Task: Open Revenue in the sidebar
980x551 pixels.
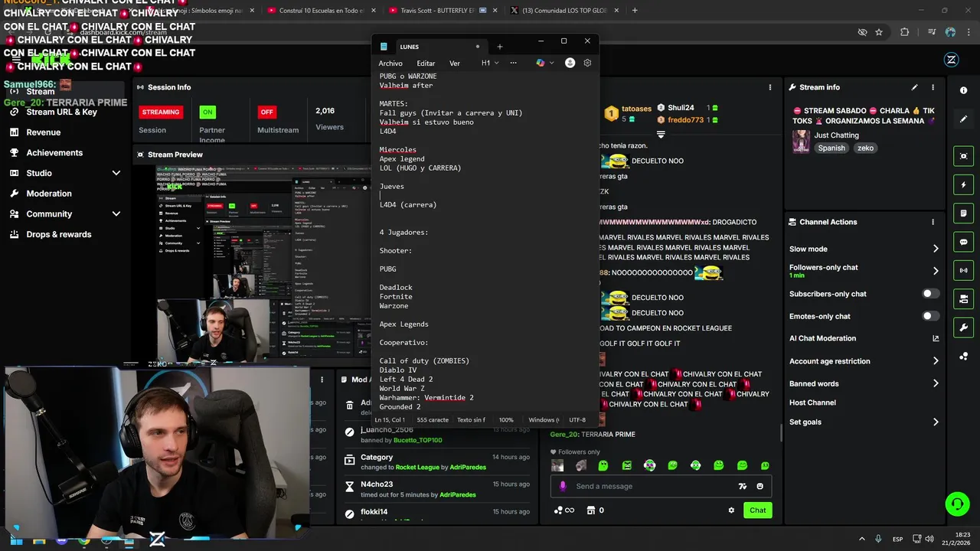Action: point(44,132)
